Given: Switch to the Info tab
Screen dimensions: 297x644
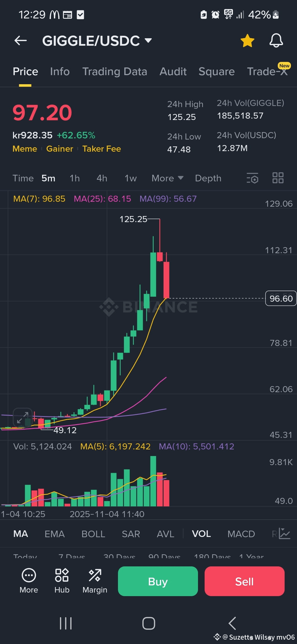Looking at the screenshot, I should pyautogui.click(x=60, y=72).
